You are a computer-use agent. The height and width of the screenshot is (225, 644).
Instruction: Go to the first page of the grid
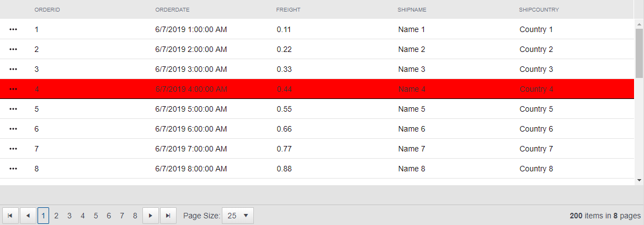(10, 216)
